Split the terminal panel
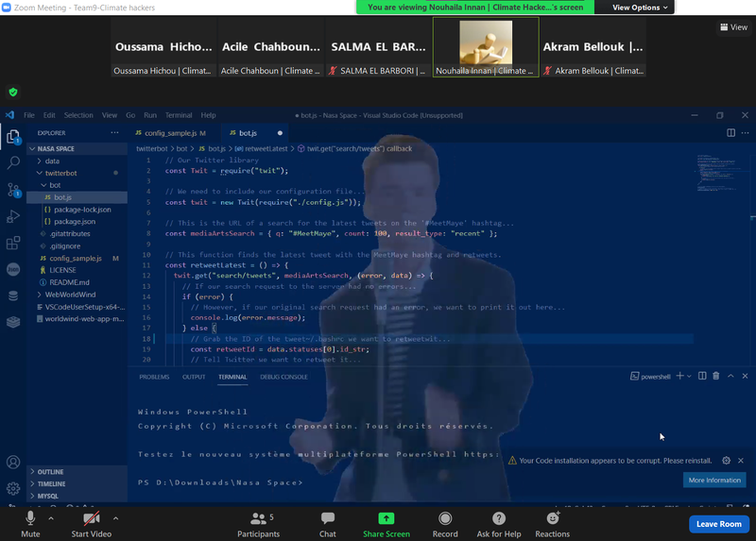The image size is (756, 541). [701, 376]
